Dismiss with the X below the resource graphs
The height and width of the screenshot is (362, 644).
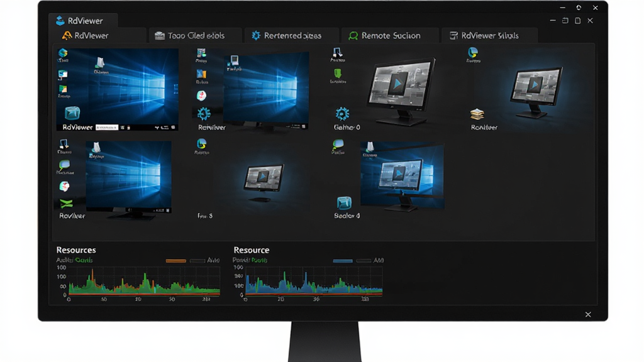pyautogui.click(x=588, y=314)
